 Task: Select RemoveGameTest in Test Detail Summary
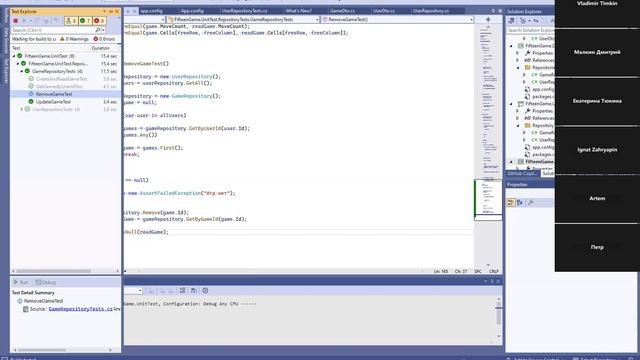coord(43,301)
